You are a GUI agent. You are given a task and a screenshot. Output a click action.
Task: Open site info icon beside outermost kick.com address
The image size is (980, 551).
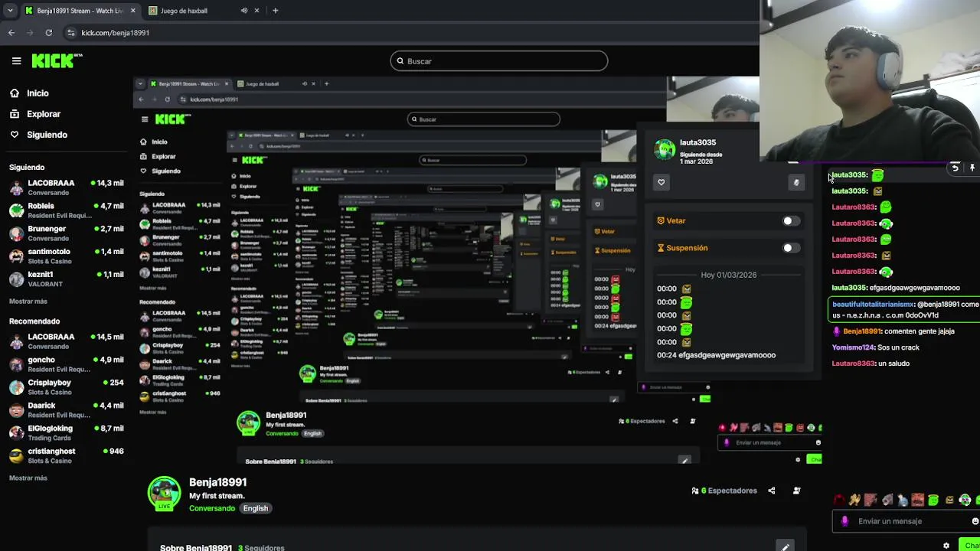71,33
